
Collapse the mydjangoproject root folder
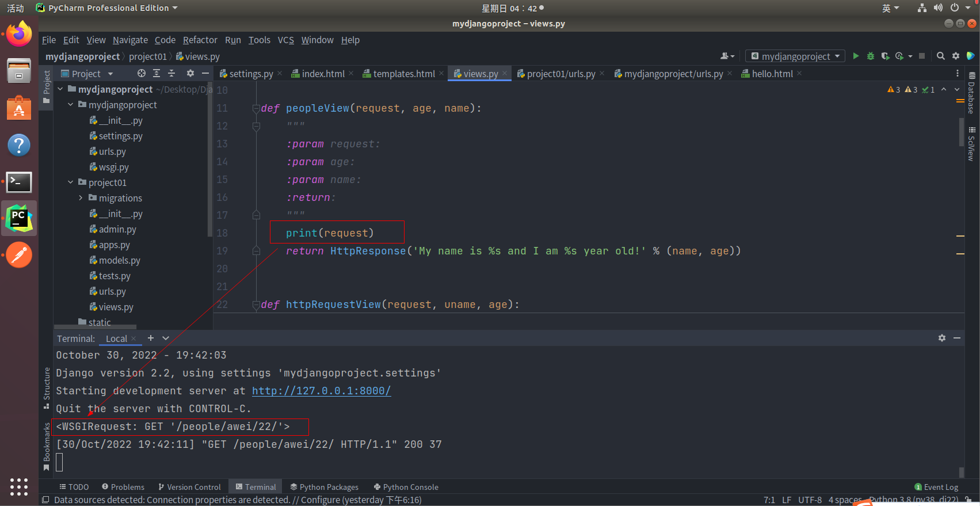pos(60,89)
